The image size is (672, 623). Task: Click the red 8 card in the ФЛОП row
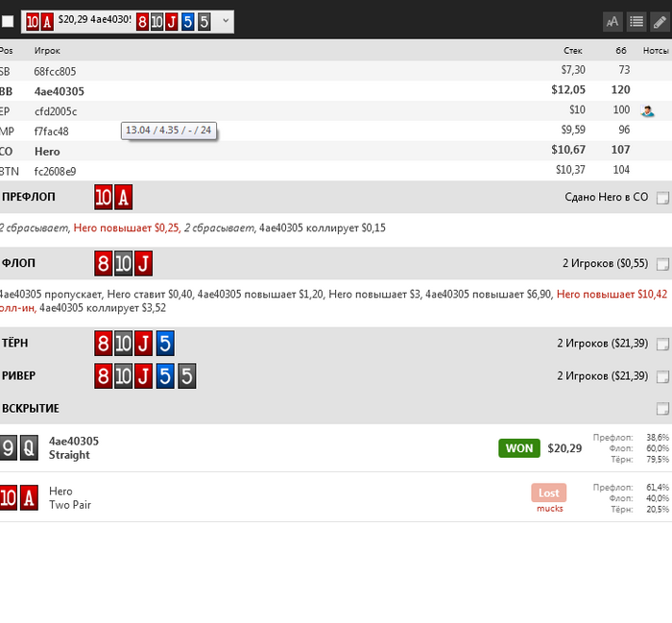[x=104, y=264]
